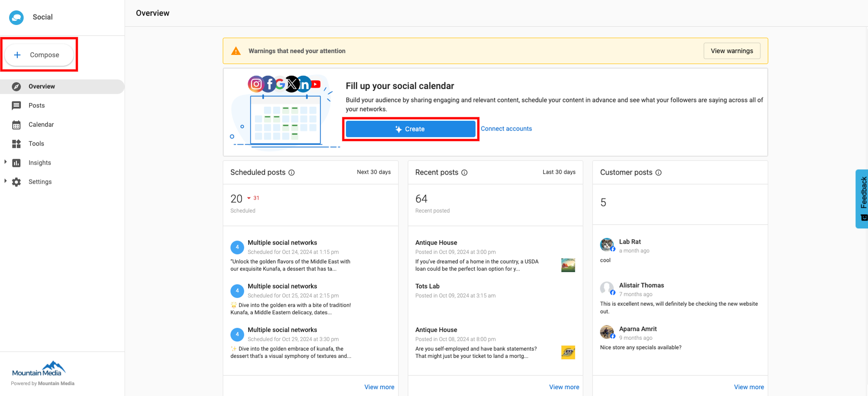Click the 64 Recent posted count
The width and height of the screenshot is (868, 396).
(421, 199)
